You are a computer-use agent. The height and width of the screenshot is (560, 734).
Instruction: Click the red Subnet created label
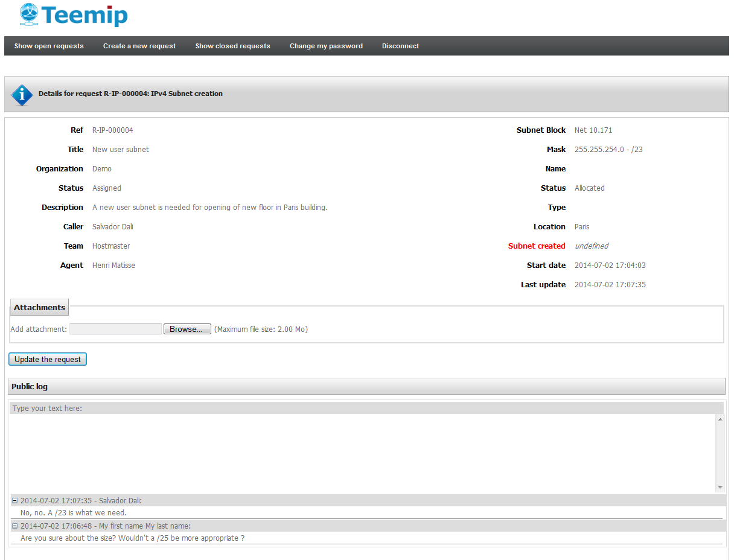537,246
